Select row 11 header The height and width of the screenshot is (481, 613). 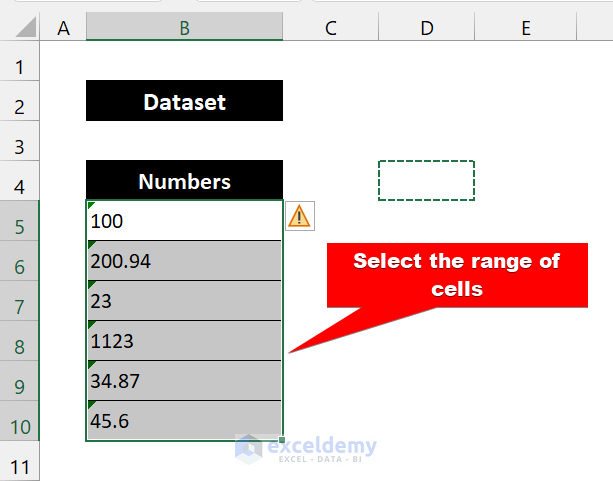point(20,461)
